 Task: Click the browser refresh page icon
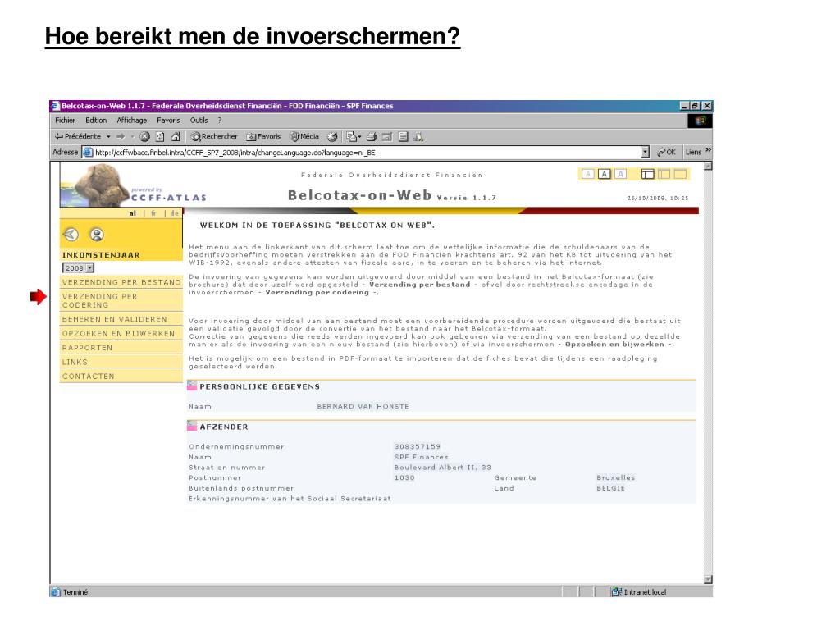click(x=160, y=137)
